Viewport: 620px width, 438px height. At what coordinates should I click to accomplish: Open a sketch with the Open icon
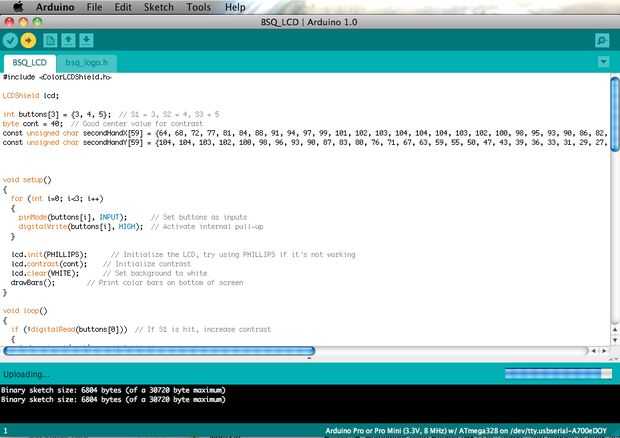pyautogui.click(x=68, y=40)
